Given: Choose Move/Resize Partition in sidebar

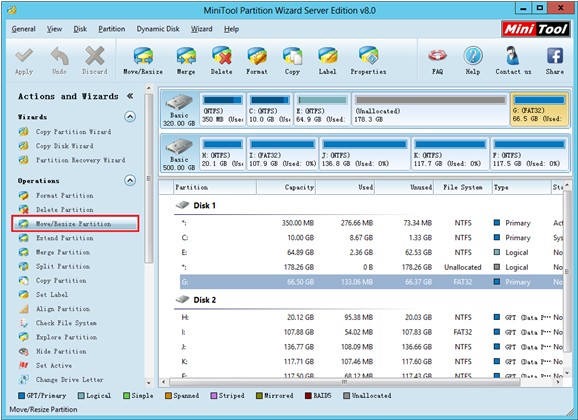Looking at the screenshot, I should (75, 223).
